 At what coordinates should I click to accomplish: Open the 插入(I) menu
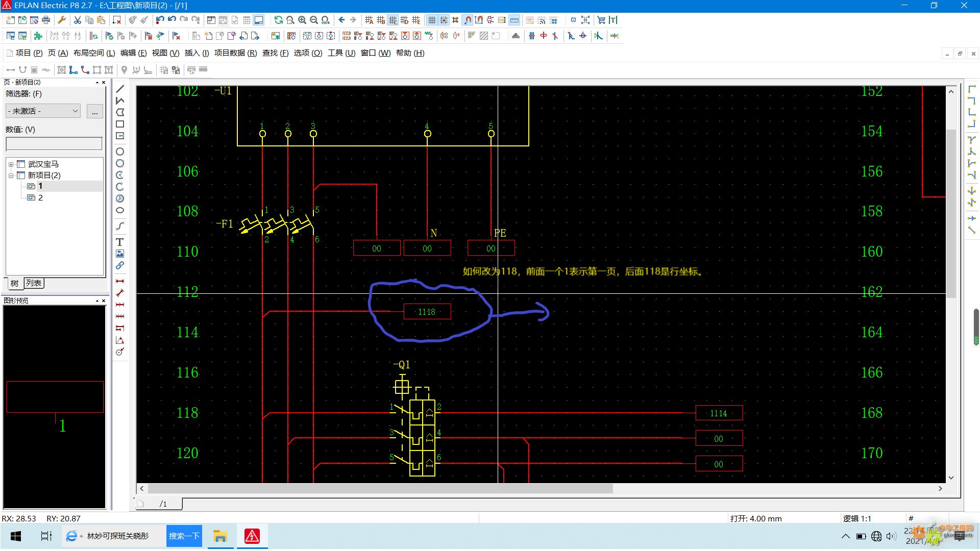click(x=197, y=53)
